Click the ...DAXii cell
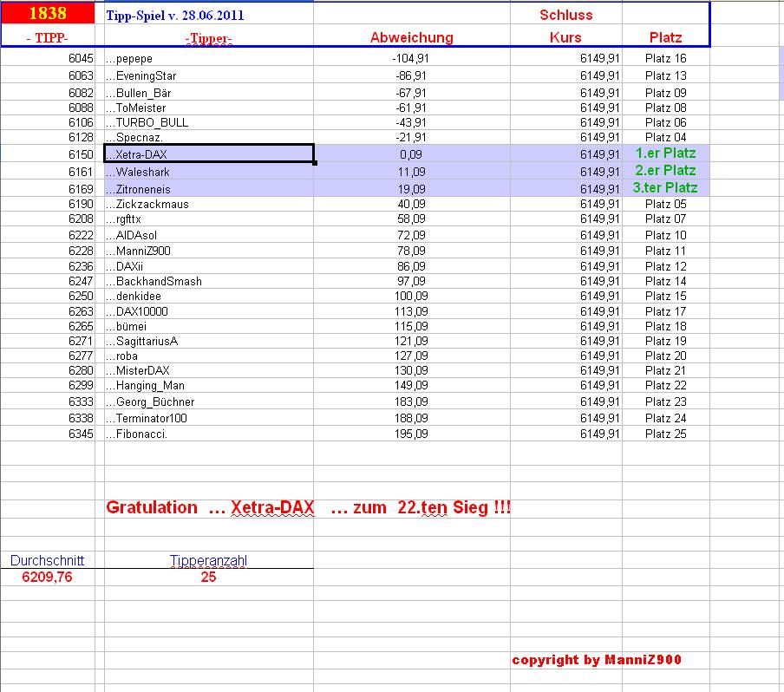Viewport: 784px width, 692px height. 208,266
